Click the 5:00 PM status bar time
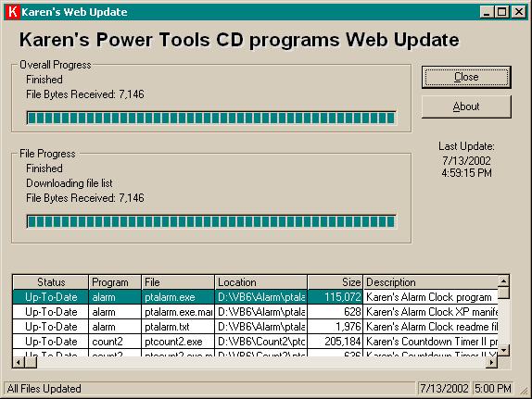532x399 pixels. coord(493,389)
